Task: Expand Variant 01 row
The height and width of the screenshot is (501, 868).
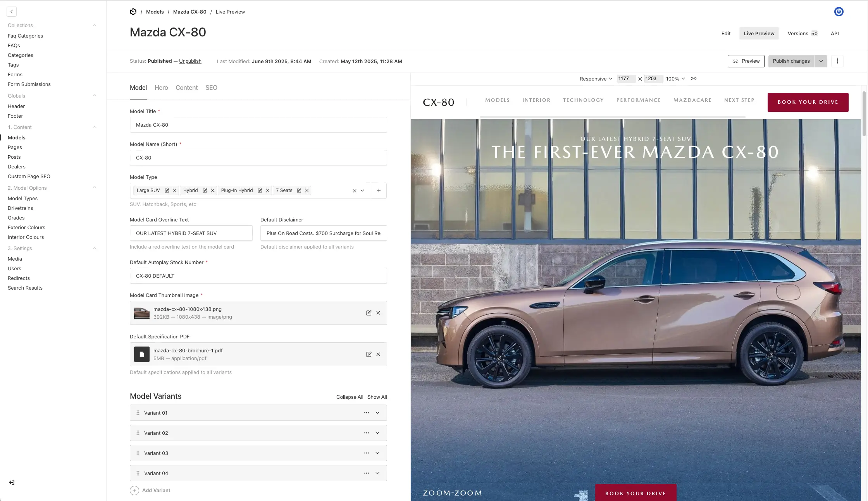Action: (377, 413)
